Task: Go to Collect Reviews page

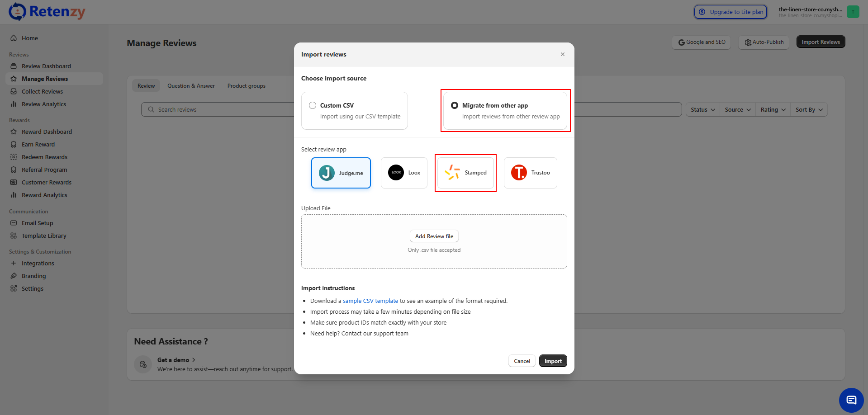Action: click(x=54, y=91)
